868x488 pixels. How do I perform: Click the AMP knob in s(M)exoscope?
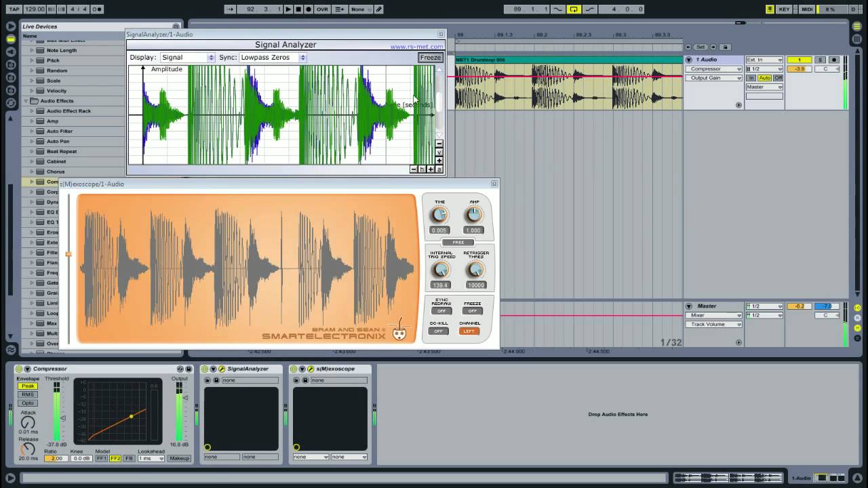coord(473,215)
